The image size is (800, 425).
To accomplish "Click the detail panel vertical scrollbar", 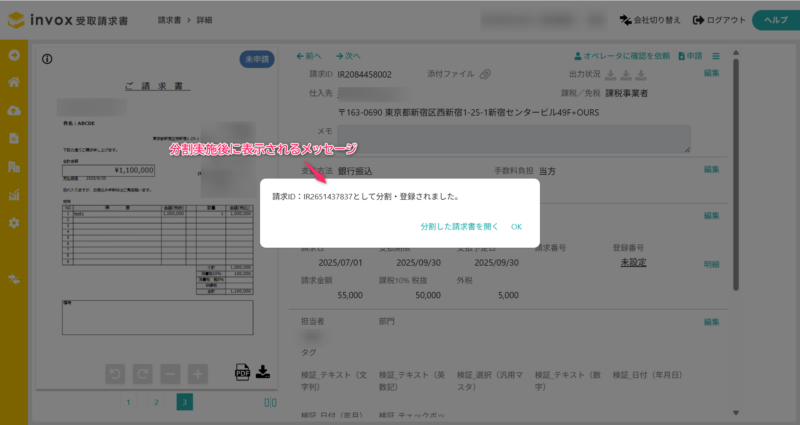I will pos(736,174).
